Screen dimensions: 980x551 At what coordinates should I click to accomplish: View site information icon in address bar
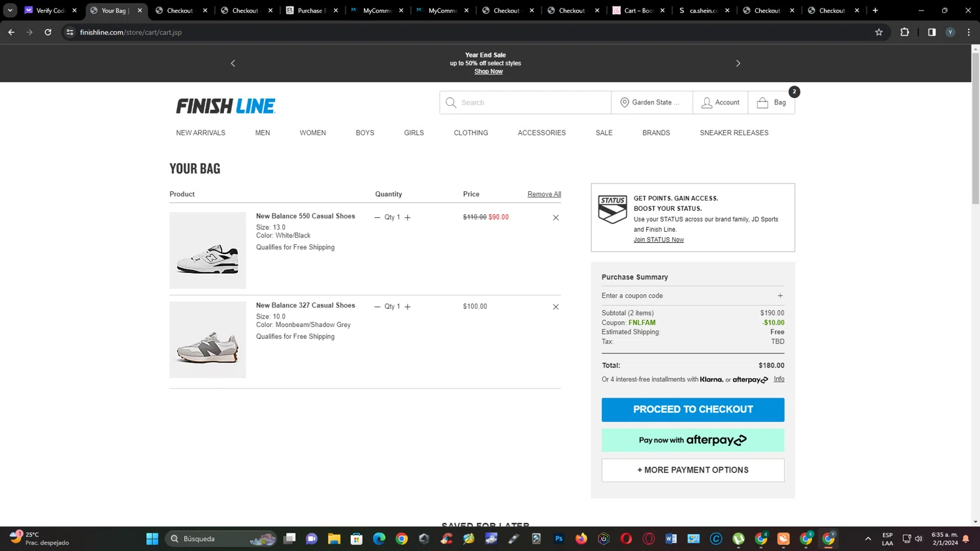70,32
